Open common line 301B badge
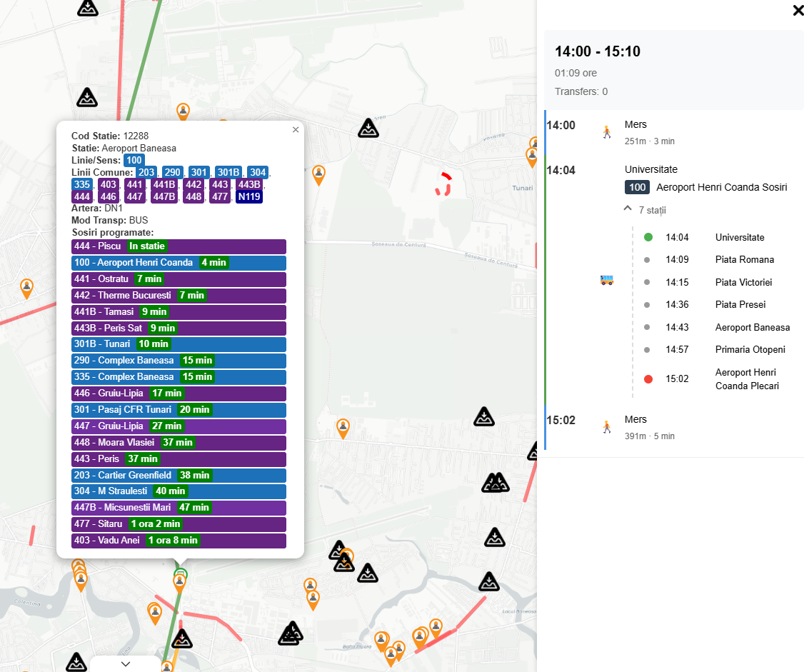This screenshot has width=804, height=672. [228, 172]
